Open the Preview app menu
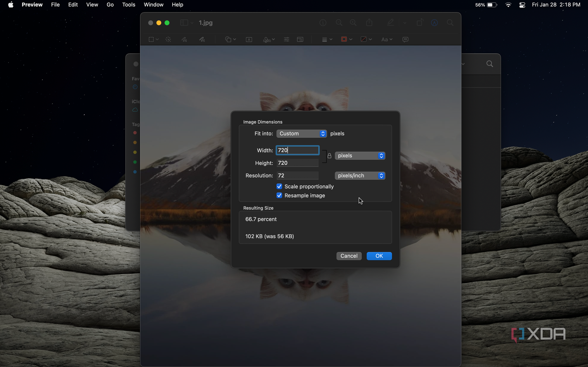The image size is (588, 367). pyautogui.click(x=32, y=5)
